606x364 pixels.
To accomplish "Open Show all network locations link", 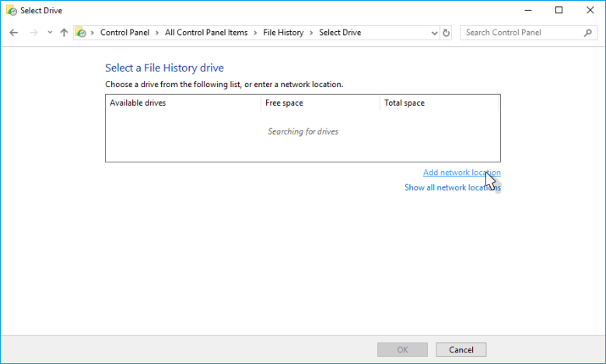I will [452, 187].
